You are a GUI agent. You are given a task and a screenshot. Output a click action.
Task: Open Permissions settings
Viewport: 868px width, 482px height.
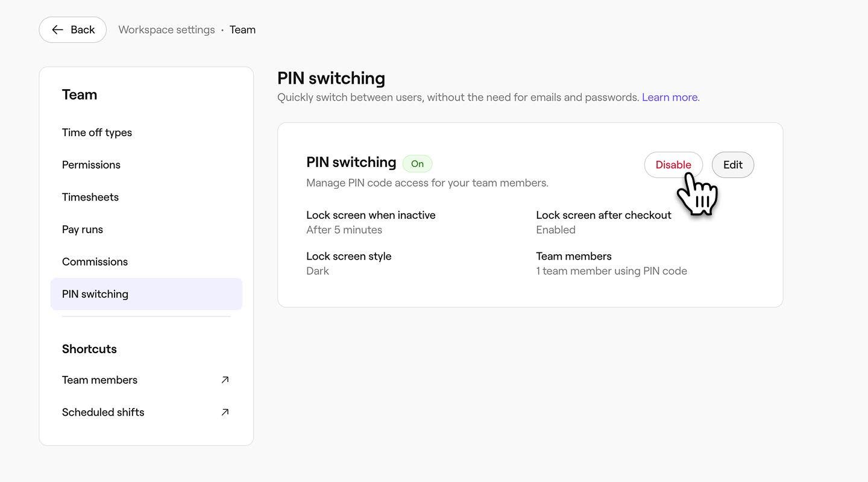[91, 165]
